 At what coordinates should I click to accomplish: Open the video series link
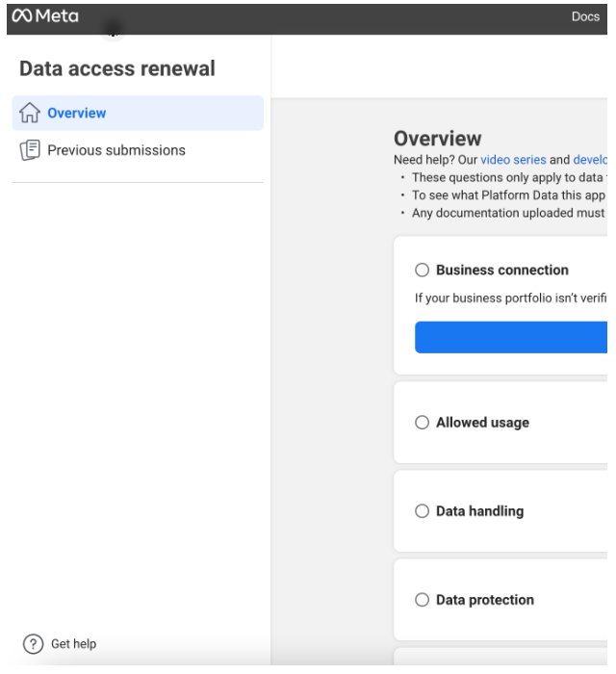click(x=513, y=160)
